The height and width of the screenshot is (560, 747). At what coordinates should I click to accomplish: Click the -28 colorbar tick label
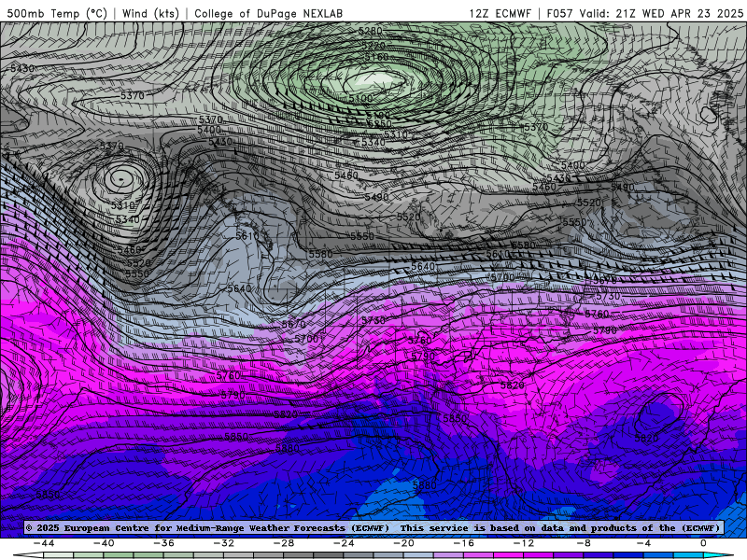pyautogui.click(x=284, y=543)
